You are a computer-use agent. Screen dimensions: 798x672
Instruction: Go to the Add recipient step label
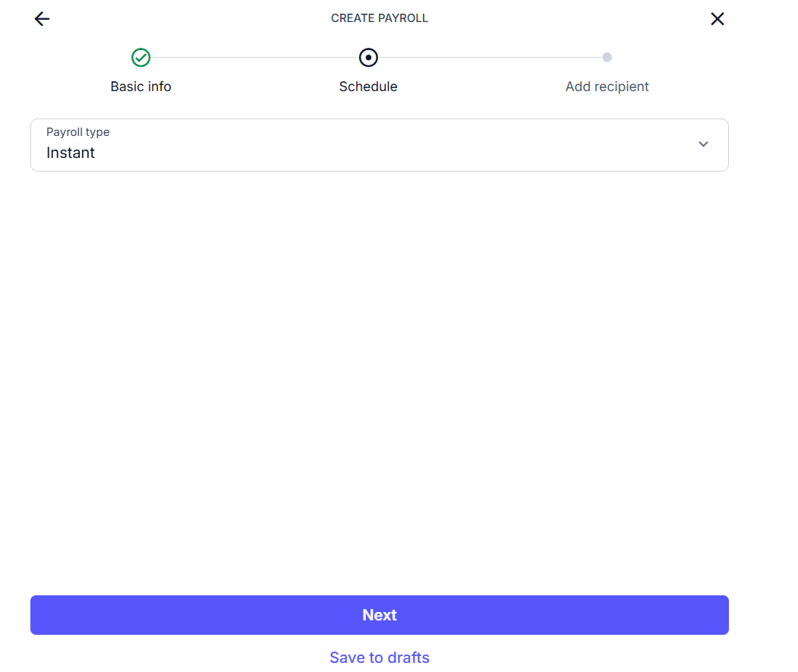607,87
